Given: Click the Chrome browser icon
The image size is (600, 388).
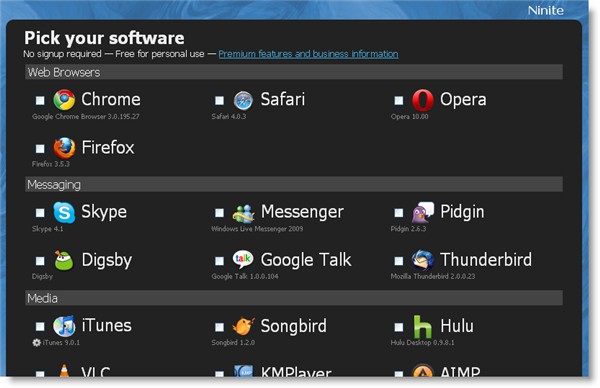Looking at the screenshot, I should tap(64, 100).
